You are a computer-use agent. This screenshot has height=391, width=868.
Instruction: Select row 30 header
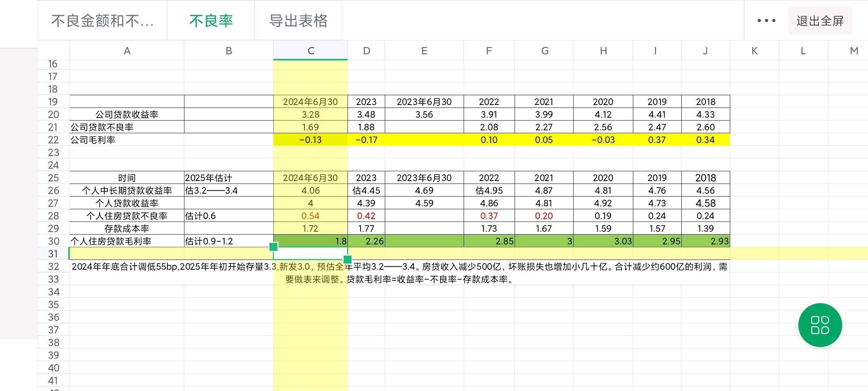[53, 241]
